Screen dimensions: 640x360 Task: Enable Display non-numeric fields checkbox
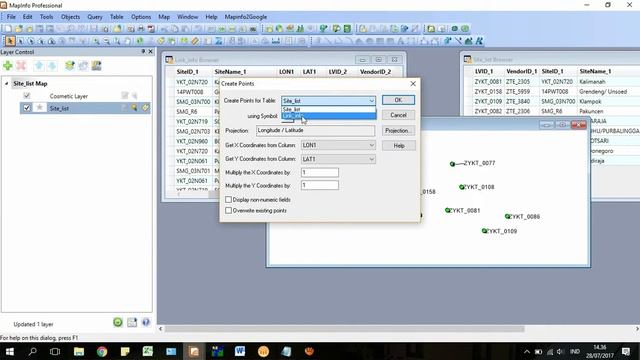[x=229, y=200]
